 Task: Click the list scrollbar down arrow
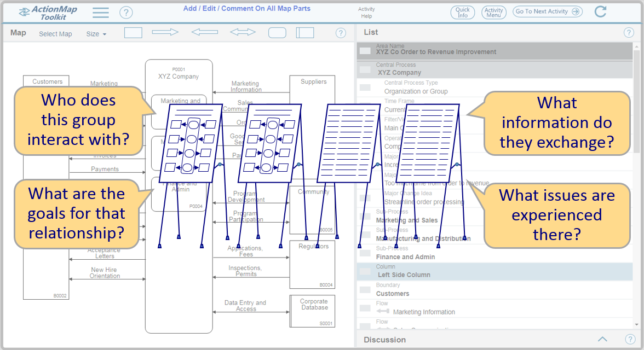coord(636,324)
